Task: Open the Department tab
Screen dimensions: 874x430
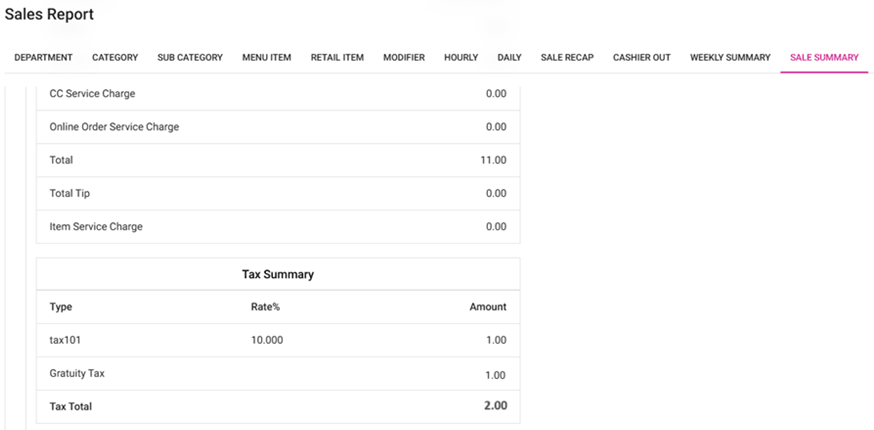Action: point(43,58)
